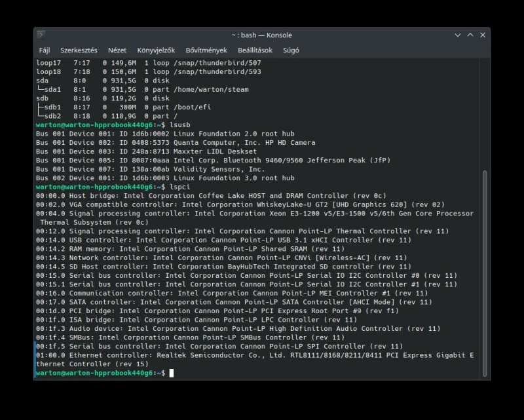This screenshot has height=420, width=524.
Task: Click the /snap/thunderbird/593 mount path
Action: [217, 71]
